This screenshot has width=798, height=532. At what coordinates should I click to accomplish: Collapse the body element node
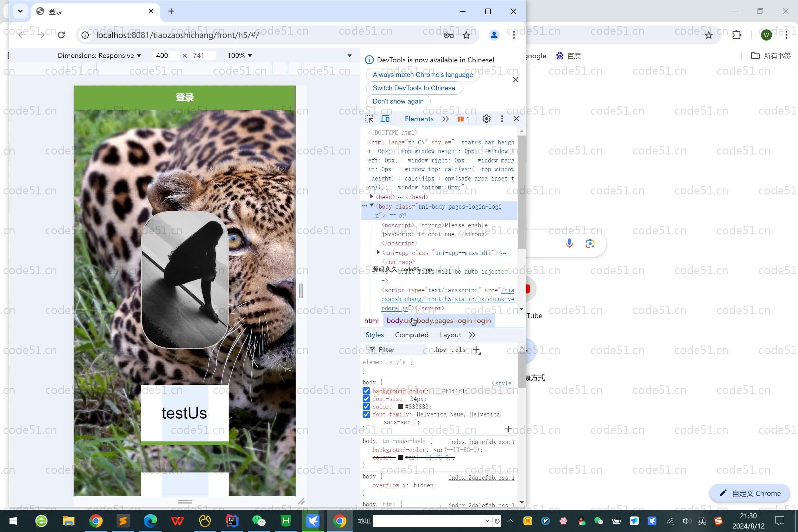371,205
